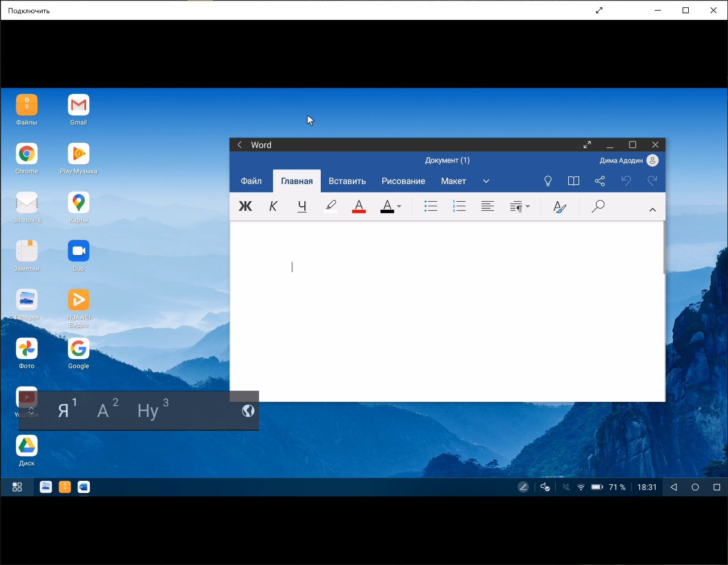Image resolution: width=728 pixels, height=565 pixels.
Task: Open Google app
Action: point(78,354)
